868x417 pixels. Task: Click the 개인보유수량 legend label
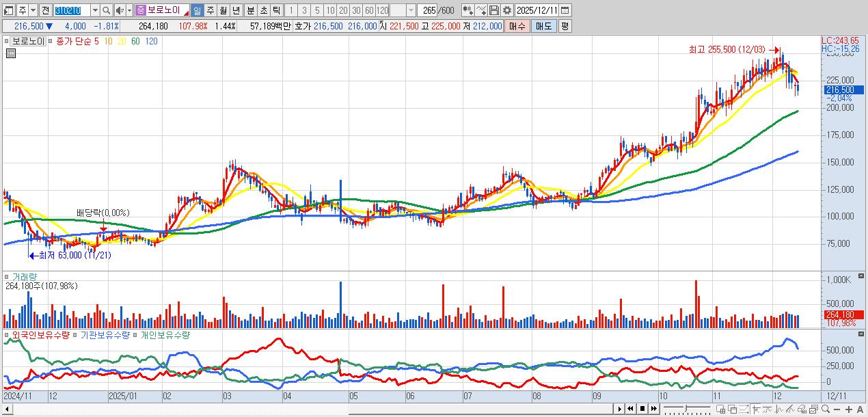point(165,335)
